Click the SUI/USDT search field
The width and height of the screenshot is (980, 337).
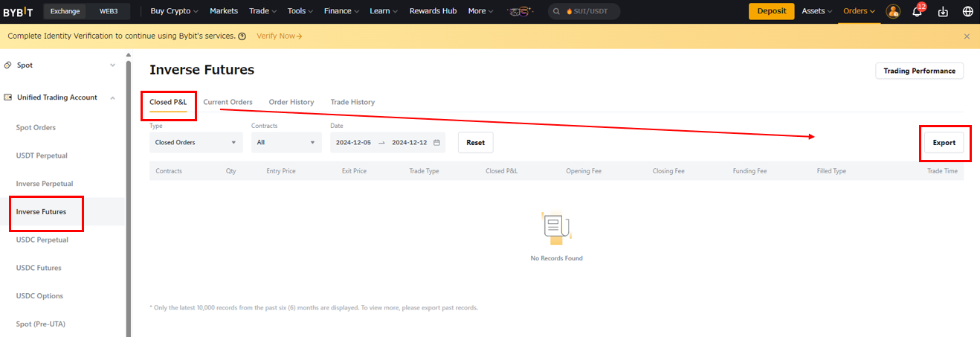(584, 11)
